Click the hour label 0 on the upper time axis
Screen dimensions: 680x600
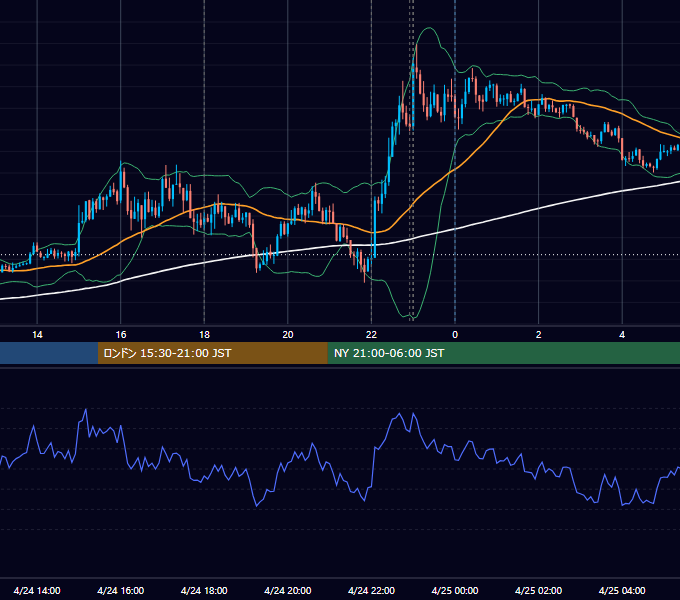(455, 335)
